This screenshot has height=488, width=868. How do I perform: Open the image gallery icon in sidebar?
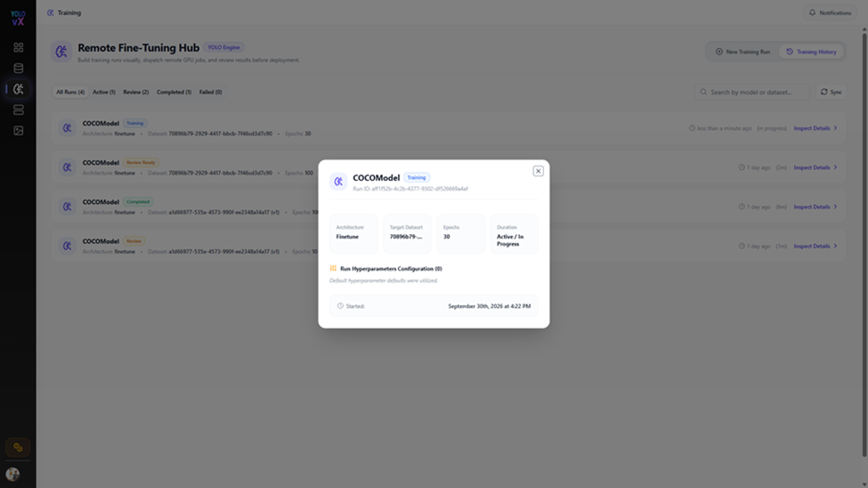click(19, 131)
